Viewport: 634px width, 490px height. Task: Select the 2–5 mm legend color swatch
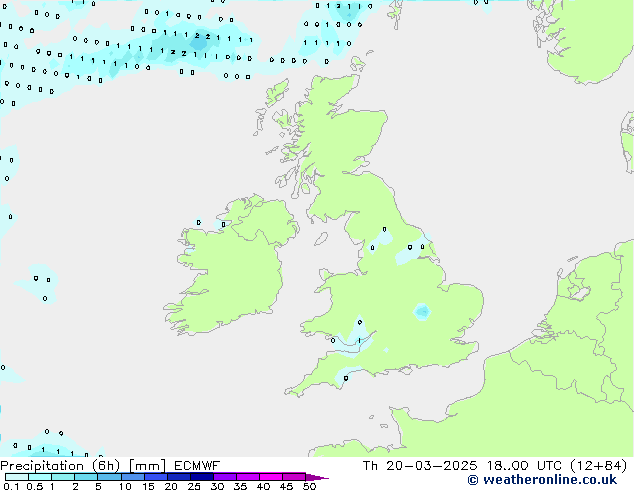(86, 477)
